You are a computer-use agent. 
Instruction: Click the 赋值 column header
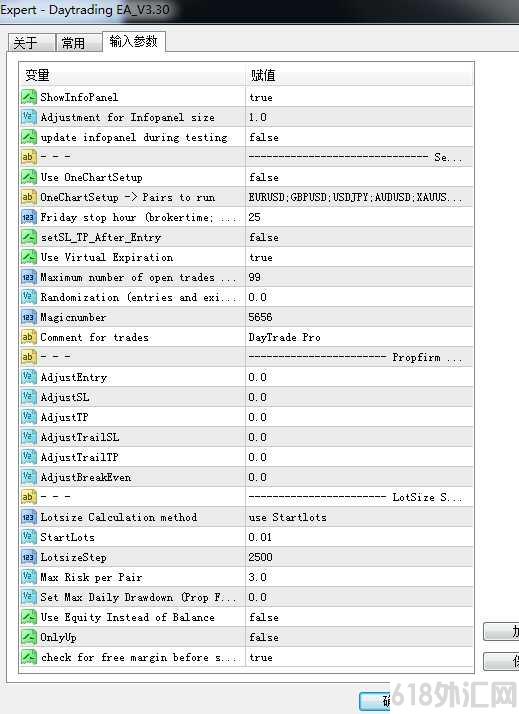point(359,75)
